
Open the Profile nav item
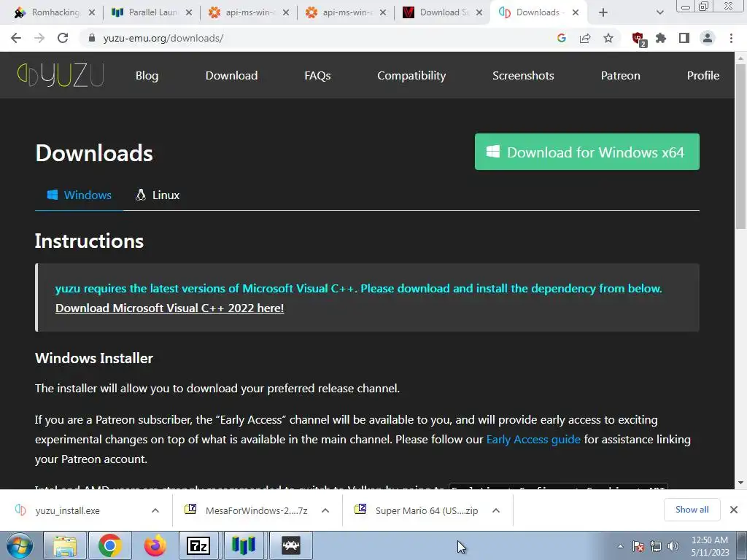tap(703, 76)
